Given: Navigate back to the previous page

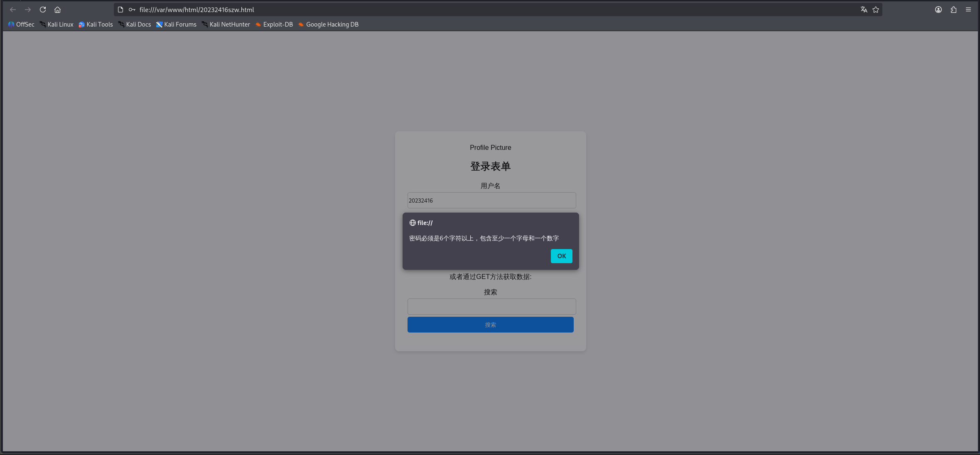Looking at the screenshot, I should [13, 9].
